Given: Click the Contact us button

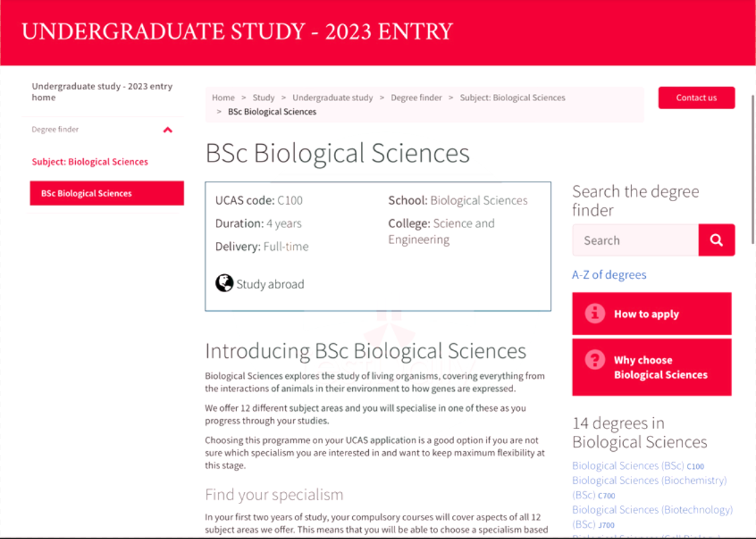Looking at the screenshot, I should click(696, 98).
